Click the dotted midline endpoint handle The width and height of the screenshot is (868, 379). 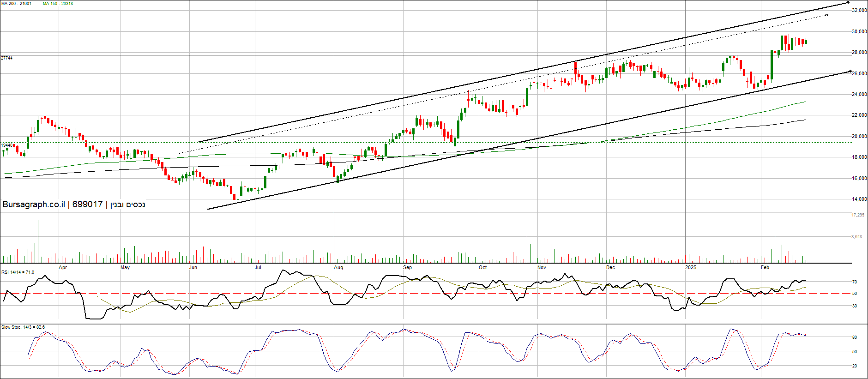[826, 15]
